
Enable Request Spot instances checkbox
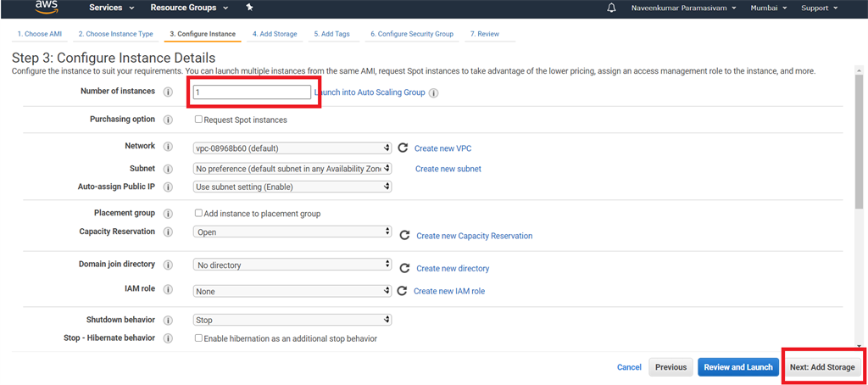[x=198, y=119]
